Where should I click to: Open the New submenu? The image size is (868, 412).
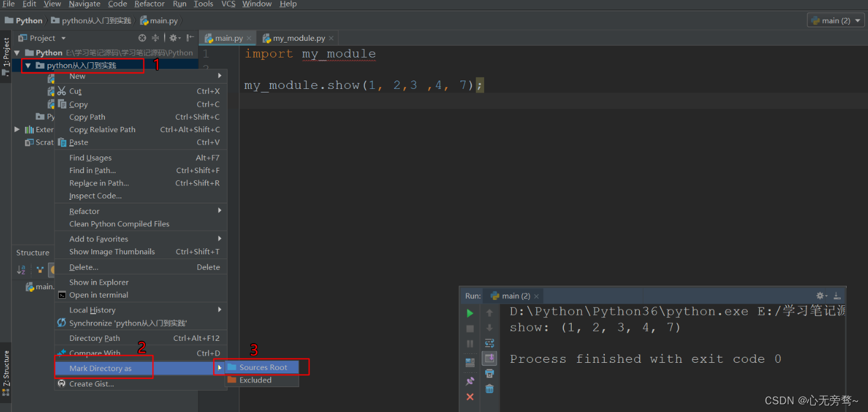[141, 76]
